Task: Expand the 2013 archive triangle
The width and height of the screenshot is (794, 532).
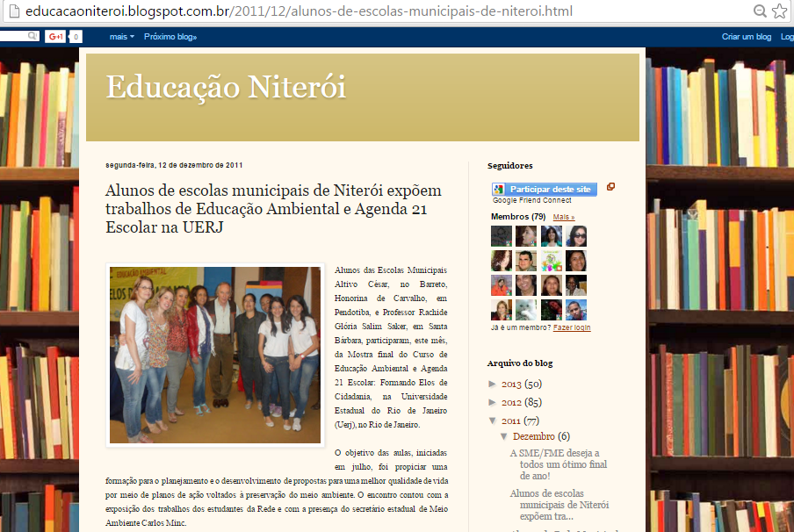Action: 492,385
